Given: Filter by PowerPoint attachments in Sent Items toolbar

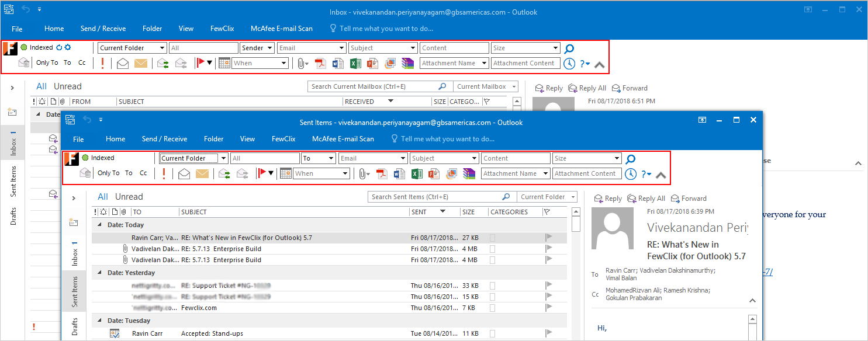Looking at the screenshot, I should pos(434,173).
